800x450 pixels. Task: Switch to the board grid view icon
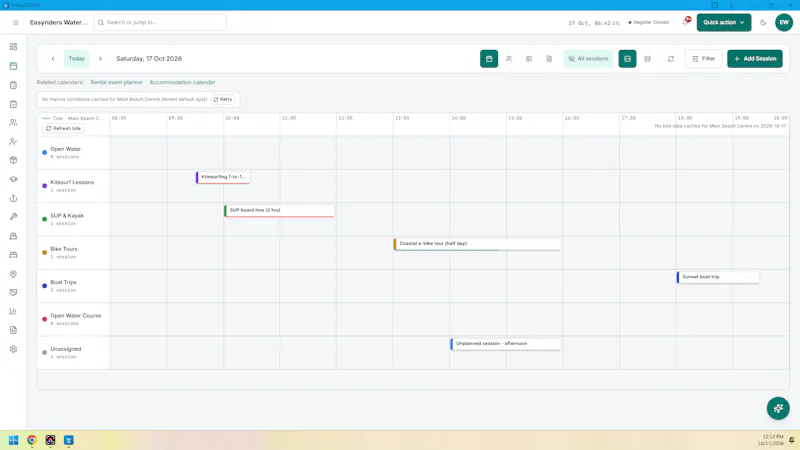(529, 59)
